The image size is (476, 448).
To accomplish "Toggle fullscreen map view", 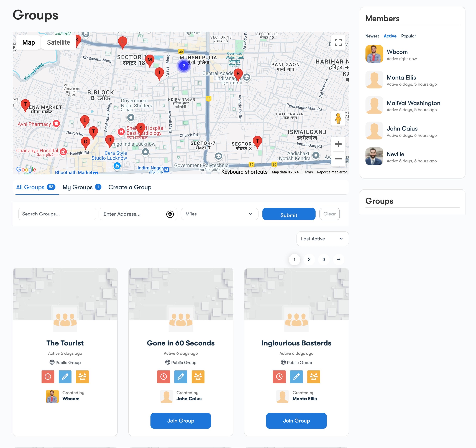I will point(338,42).
